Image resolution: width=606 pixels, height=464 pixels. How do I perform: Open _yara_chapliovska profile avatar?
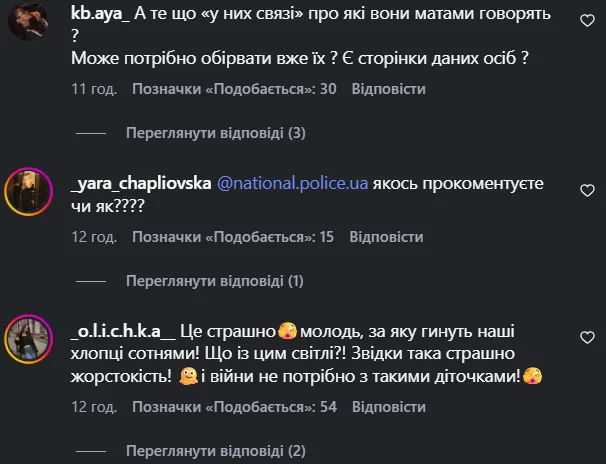point(27,190)
